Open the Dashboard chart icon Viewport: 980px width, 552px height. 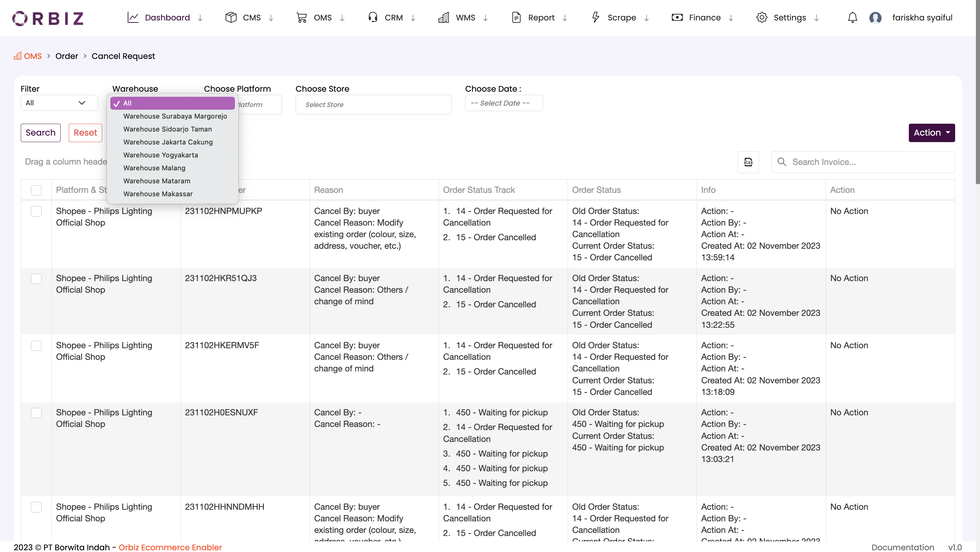tap(133, 17)
